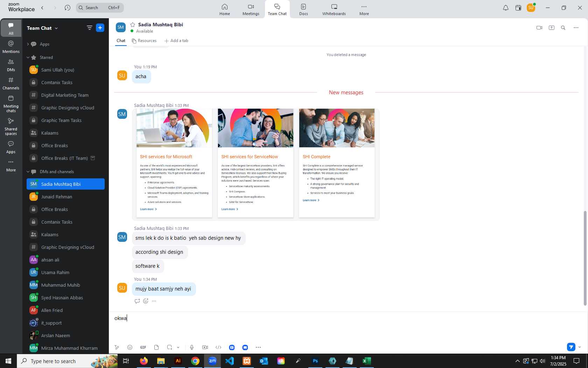Open the calendar icon in title bar
Viewport: 588px width, 368px height.
tap(518, 8)
